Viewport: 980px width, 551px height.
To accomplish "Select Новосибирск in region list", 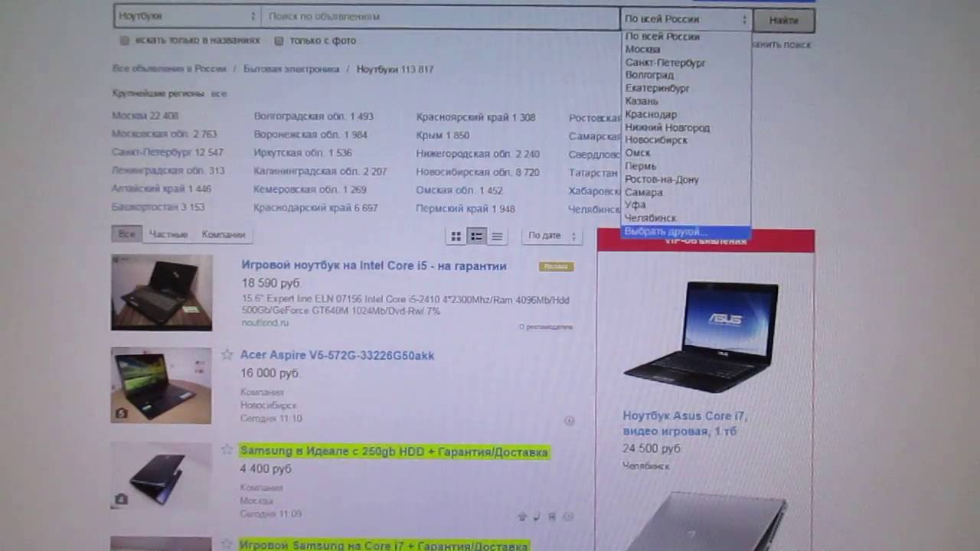I will tap(656, 140).
